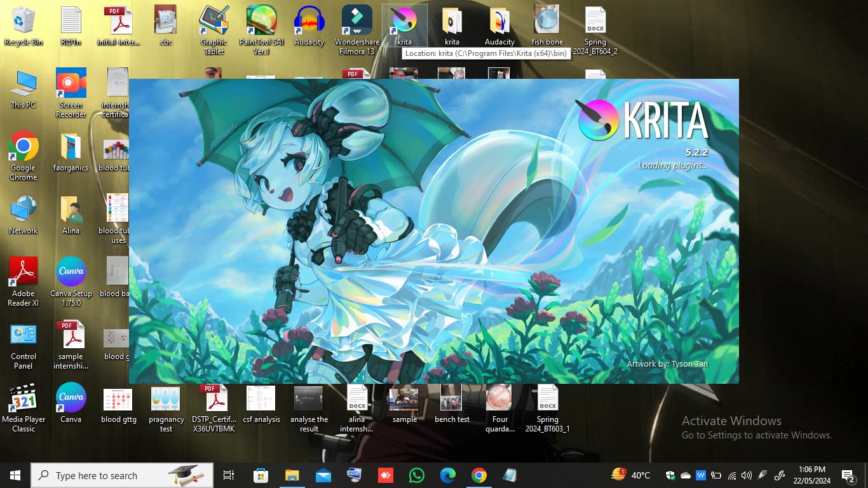Open the 1:06 PM clock and calendar
Image resolution: width=868 pixels, height=488 pixels.
pos(811,475)
